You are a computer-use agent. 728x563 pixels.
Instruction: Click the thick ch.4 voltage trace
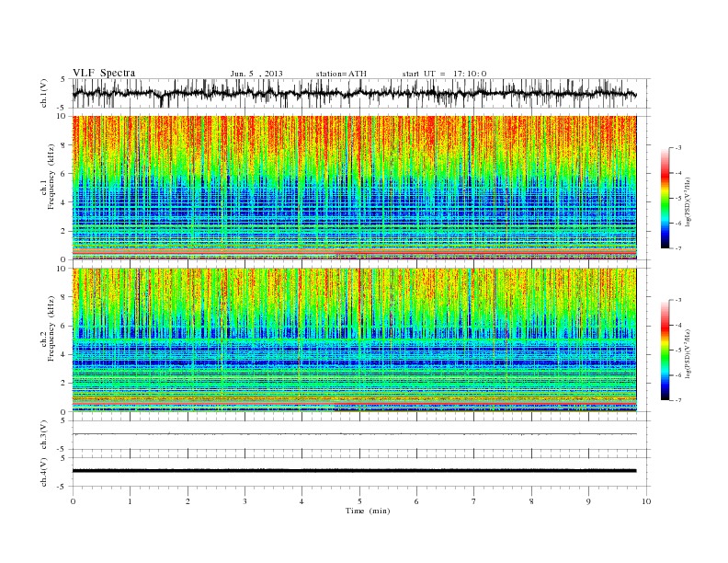click(x=354, y=471)
